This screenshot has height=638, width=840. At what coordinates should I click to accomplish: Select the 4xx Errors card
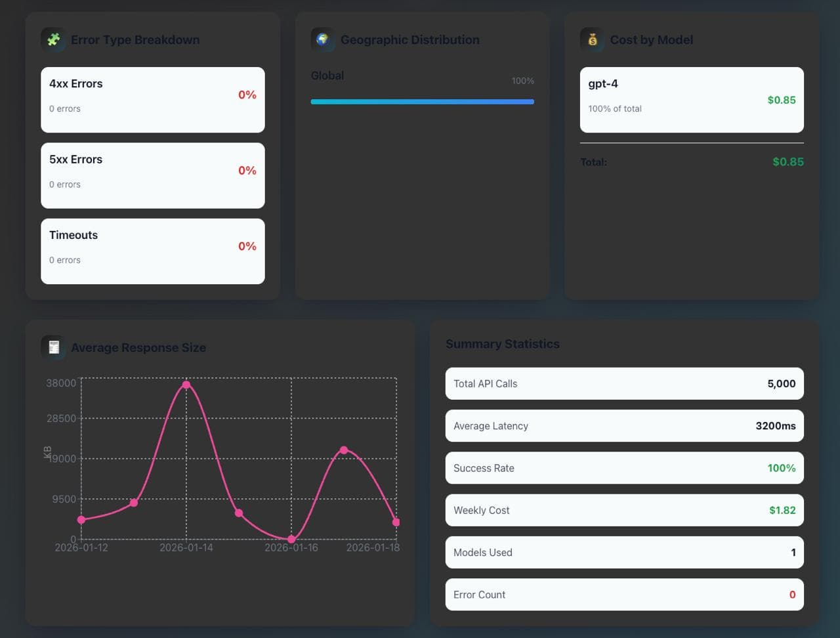[x=152, y=100]
